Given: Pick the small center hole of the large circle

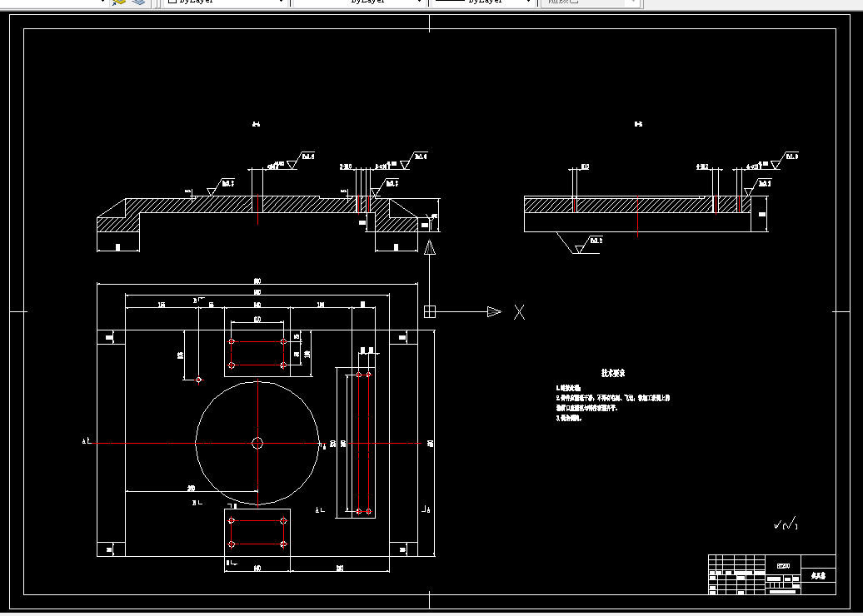Looking at the screenshot, I should coord(257,444).
